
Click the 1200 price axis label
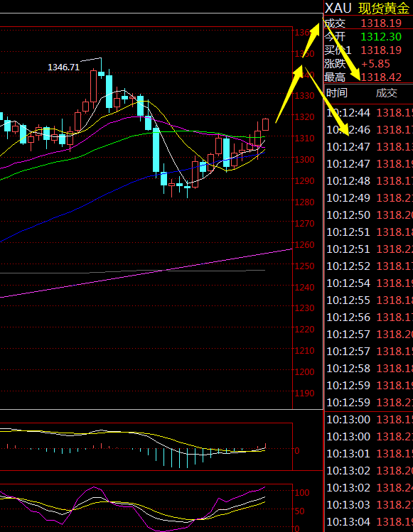tap(305, 372)
